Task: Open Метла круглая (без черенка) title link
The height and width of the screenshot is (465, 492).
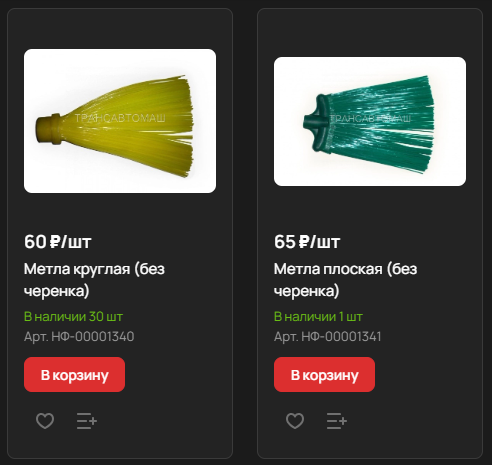Action: coord(94,280)
